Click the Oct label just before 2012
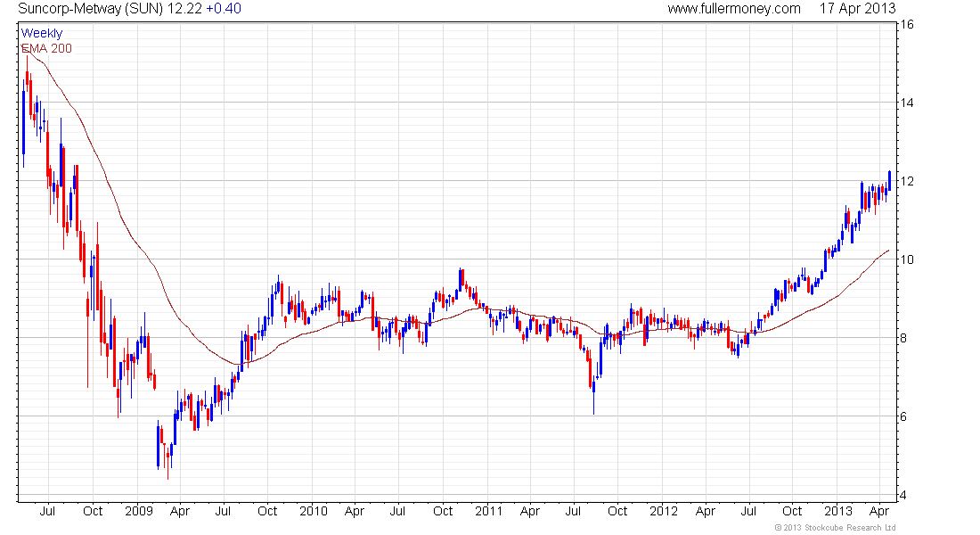This screenshot has width=980, height=535. pyautogui.click(x=617, y=511)
